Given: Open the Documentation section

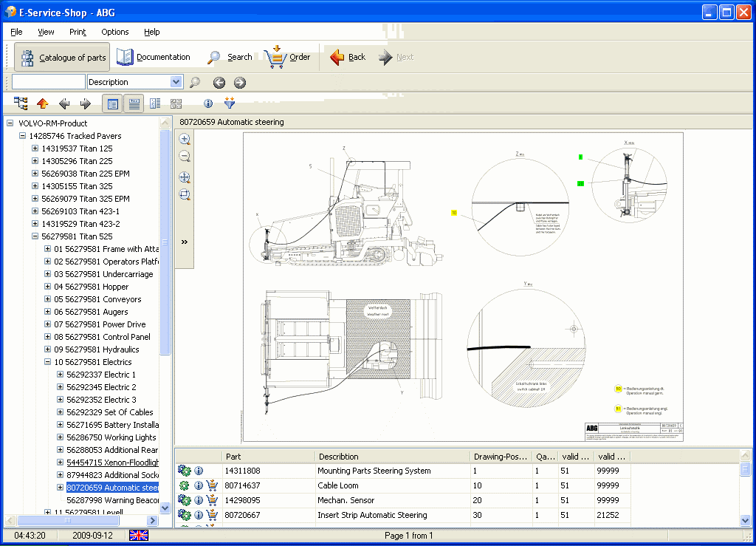Looking at the screenshot, I should coord(154,57).
